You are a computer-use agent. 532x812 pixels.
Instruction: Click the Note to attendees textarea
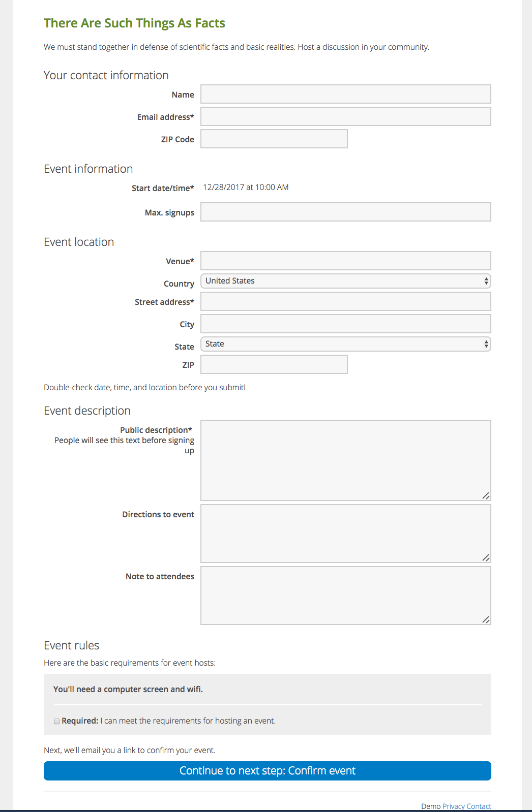pos(345,595)
